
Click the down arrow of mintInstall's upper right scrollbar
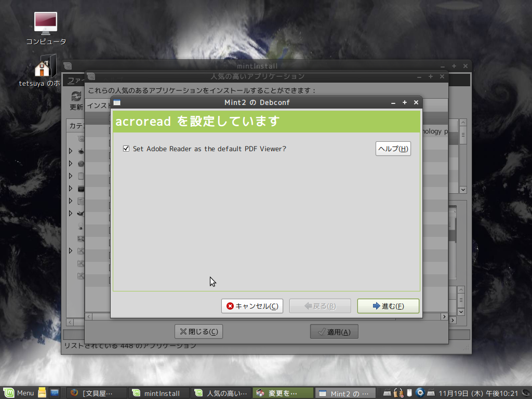(463, 190)
